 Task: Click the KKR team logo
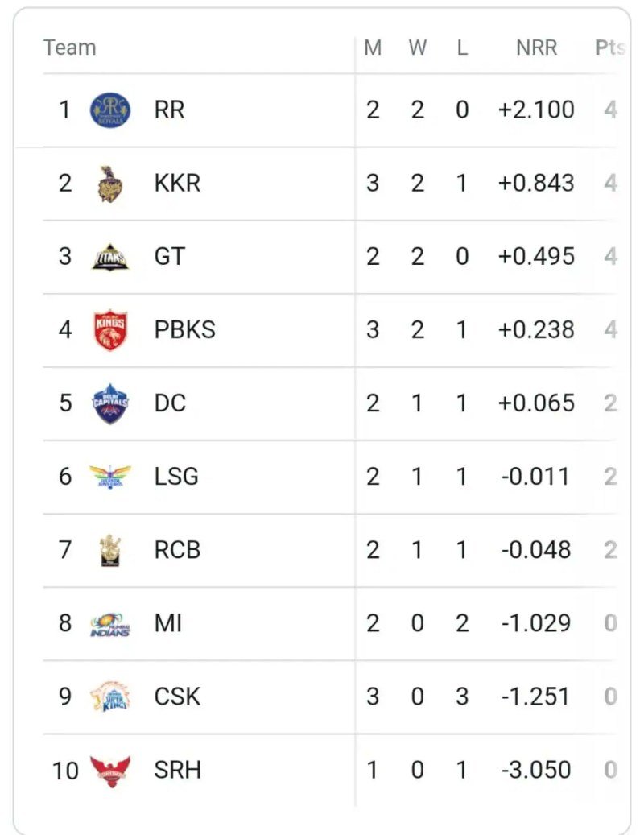[110, 184]
